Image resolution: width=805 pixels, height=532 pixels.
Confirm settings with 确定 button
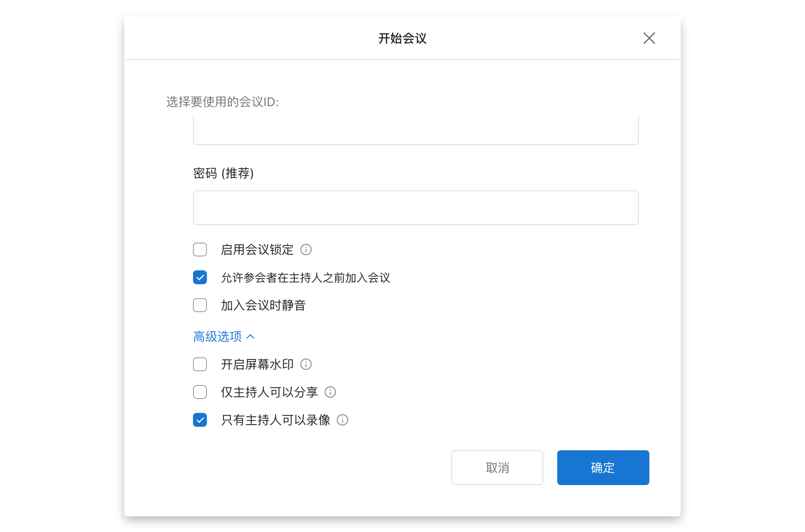603,468
